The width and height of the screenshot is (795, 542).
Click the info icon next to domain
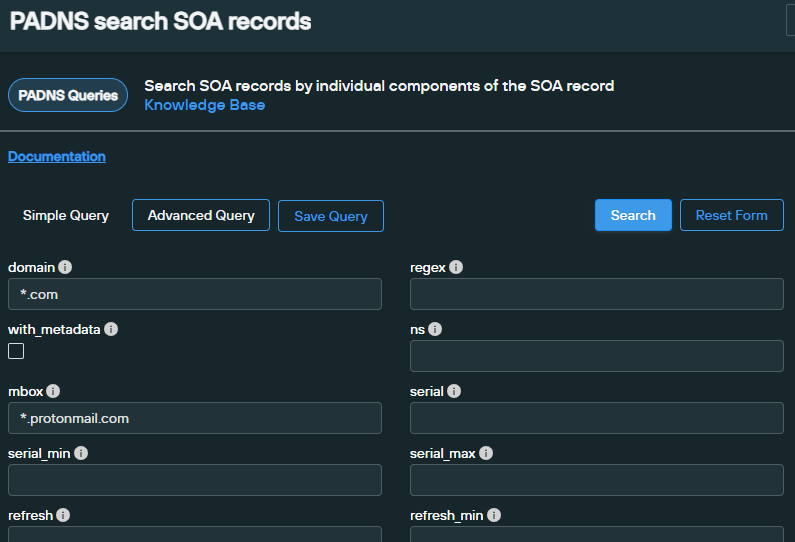click(x=65, y=268)
